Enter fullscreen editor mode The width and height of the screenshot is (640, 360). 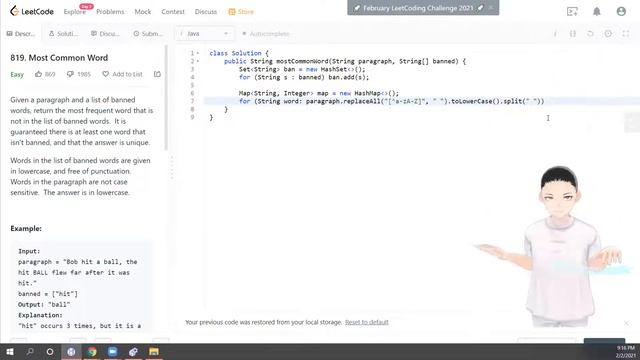(626, 34)
